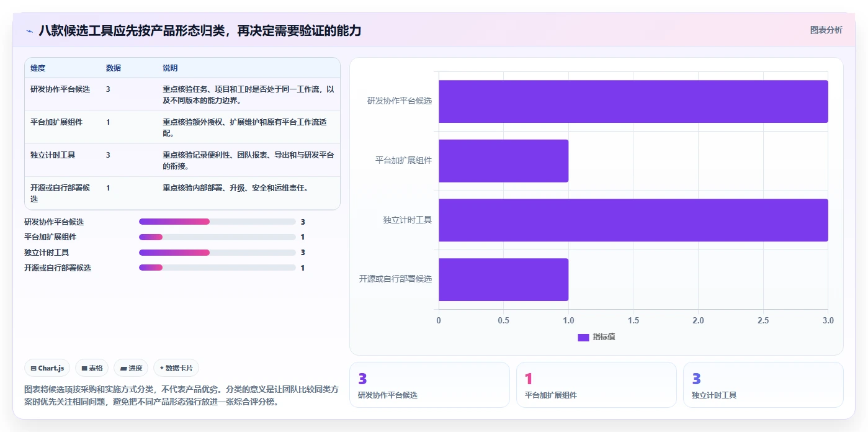Screen dimensions: 868x432
Task: Click description starting 重点核验任务、项目和工时
Action: pyautogui.click(x=248, y=94)
